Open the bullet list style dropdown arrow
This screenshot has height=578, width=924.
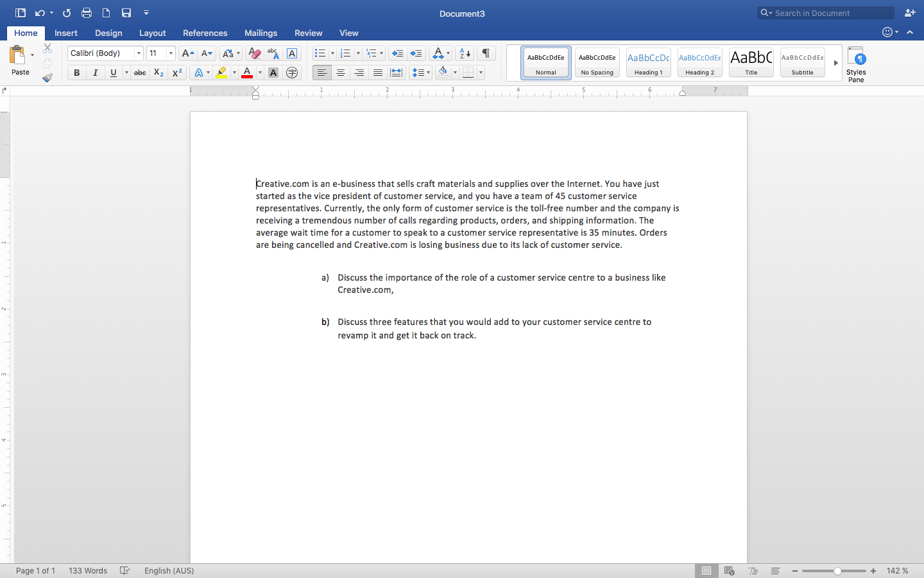click(332, 53)
